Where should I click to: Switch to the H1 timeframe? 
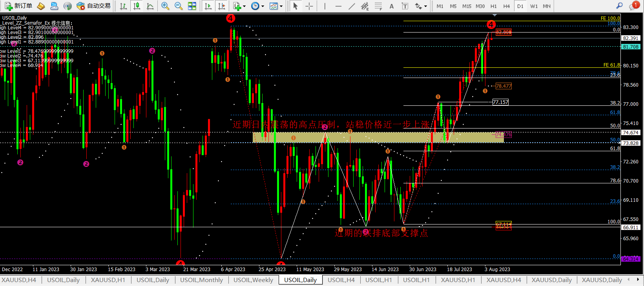[x=494, y=6]
